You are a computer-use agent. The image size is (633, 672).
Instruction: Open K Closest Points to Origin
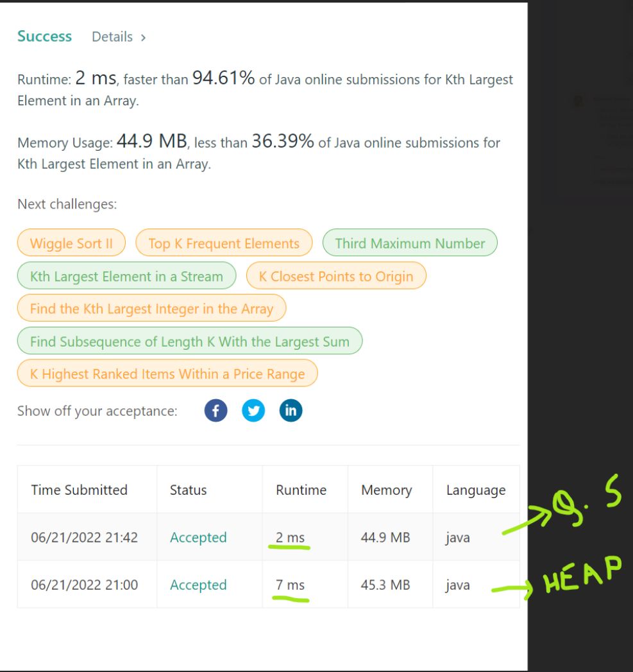point(336,276)
